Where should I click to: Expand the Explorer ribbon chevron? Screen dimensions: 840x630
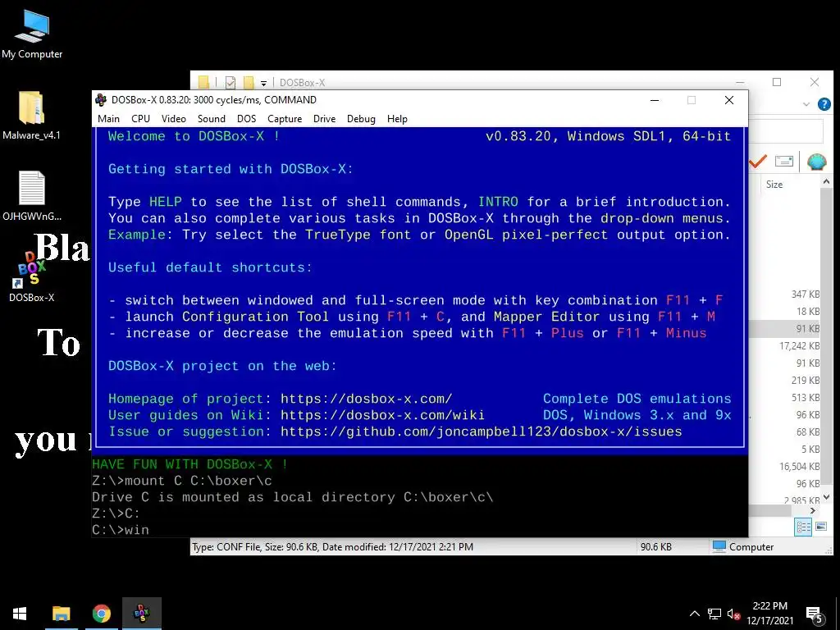coord(806,104)
